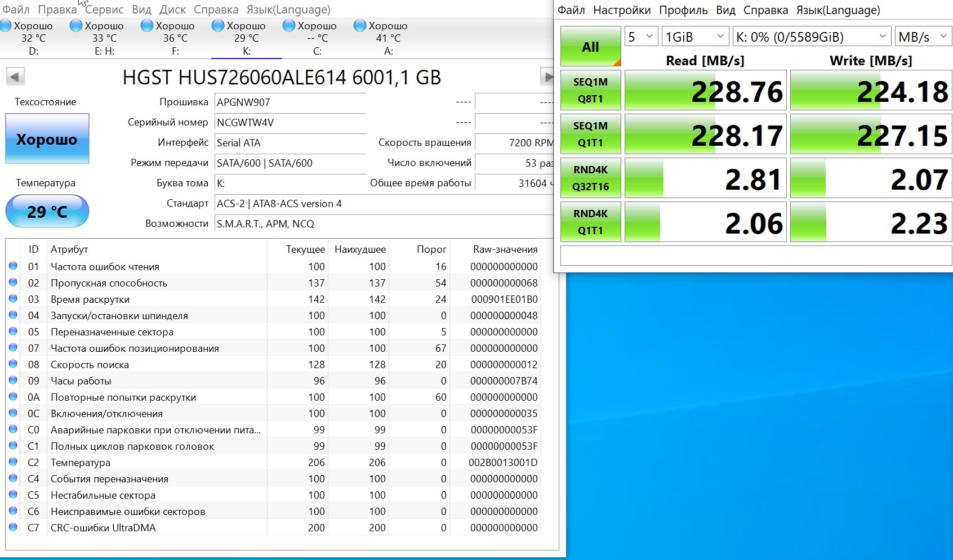Select drive F: status icon at 36 °C

147,26
